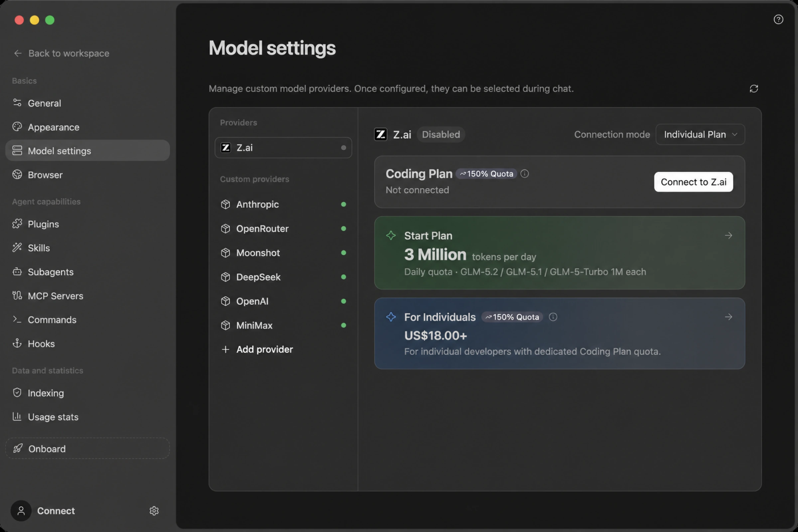
Task: Click Connect account label
Action: [56, 511]
